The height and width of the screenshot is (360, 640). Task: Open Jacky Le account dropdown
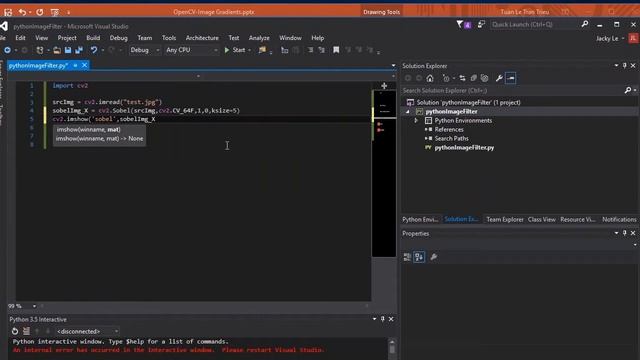tap(623, 38)
